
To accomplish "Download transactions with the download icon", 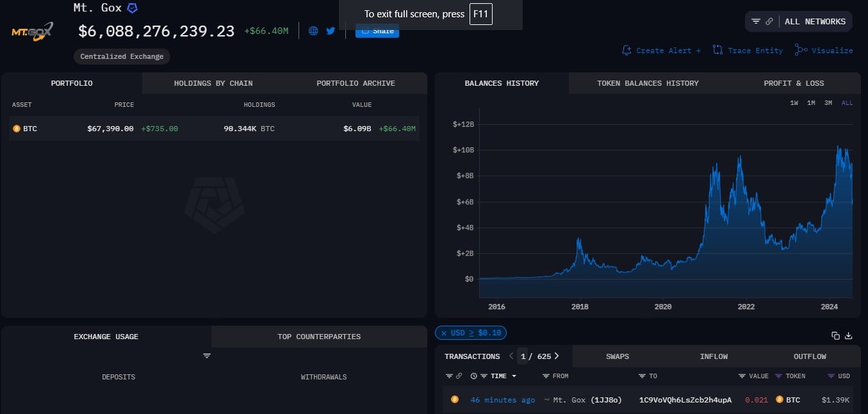I will [849, 335].
